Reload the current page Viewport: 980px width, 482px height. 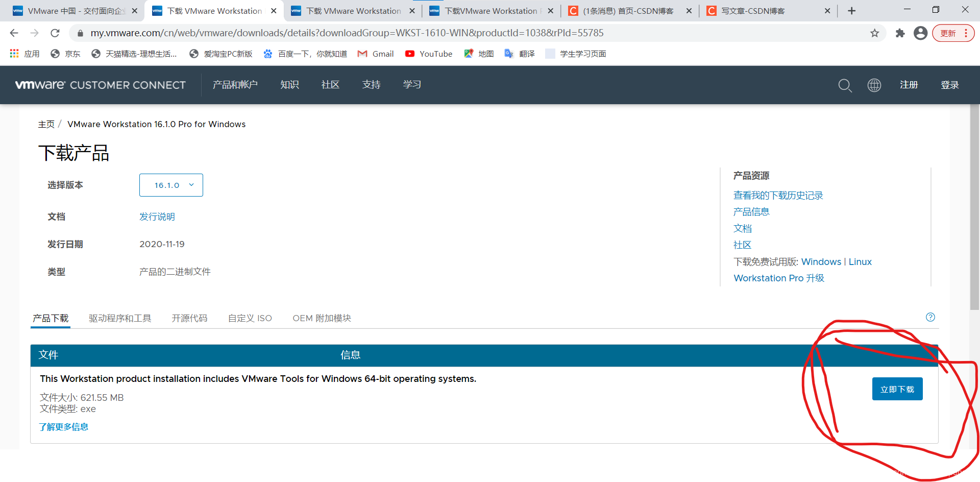[x=55, y=33]
